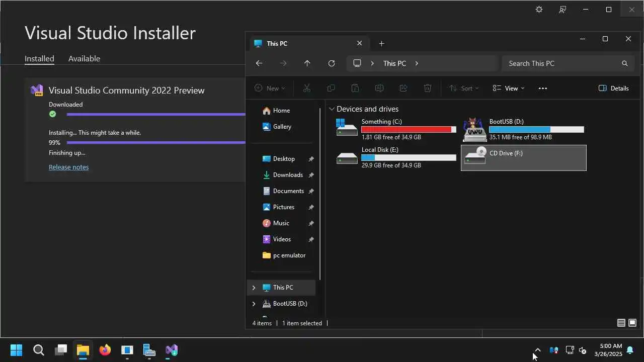Viewport: 644px width, 362px height.
Task: Click the monitor icon in address bar
Action: pyautogui.click(x=357, y=63)
